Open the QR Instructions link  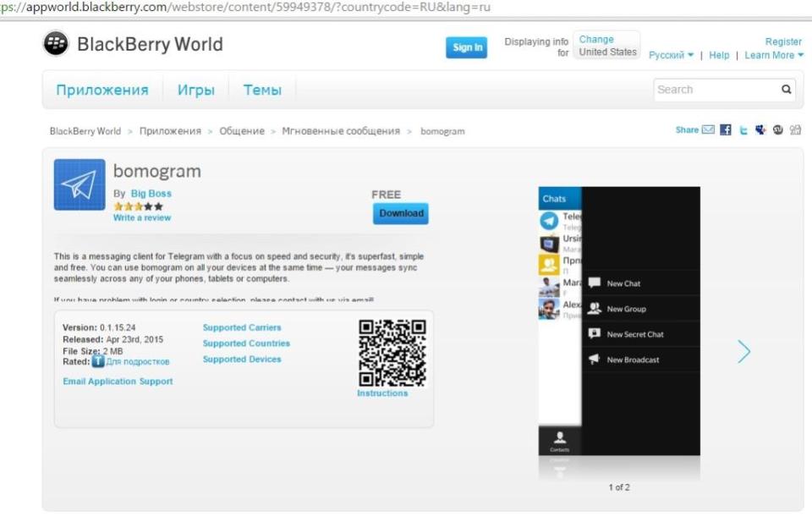tap(382, 393)
